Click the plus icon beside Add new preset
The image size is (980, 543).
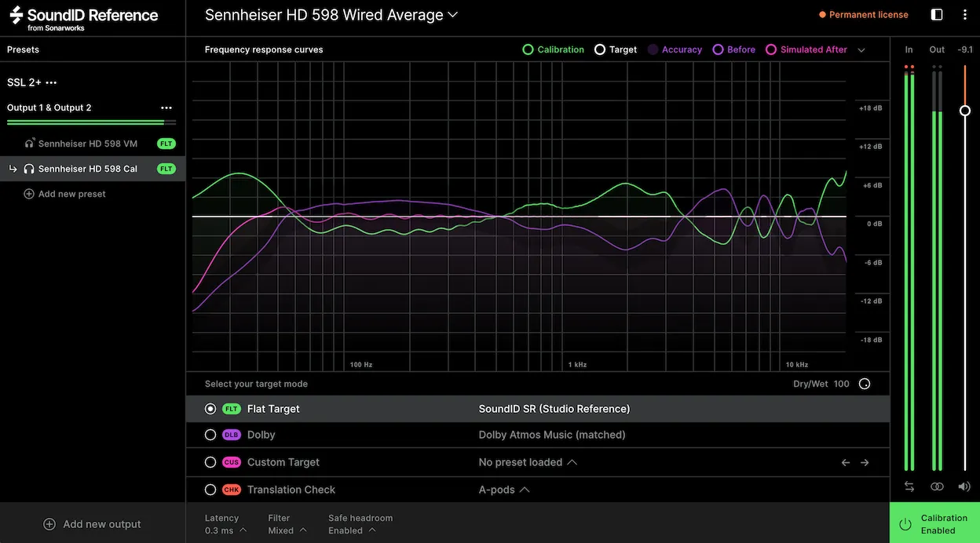pos(29,194)
